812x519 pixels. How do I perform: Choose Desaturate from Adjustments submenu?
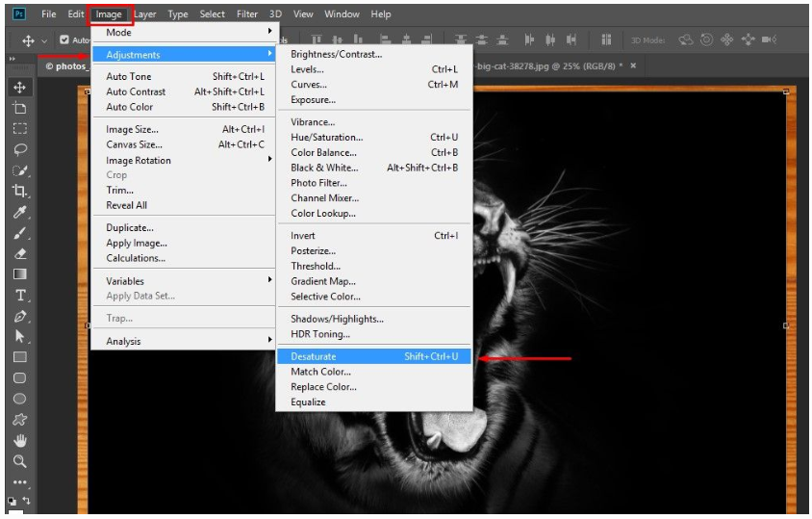click(374, 356)
